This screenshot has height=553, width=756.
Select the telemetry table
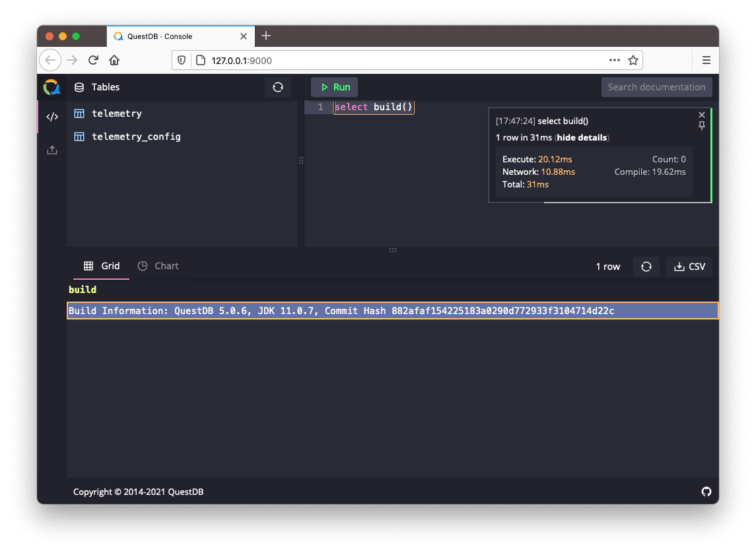tap(116, 114)
